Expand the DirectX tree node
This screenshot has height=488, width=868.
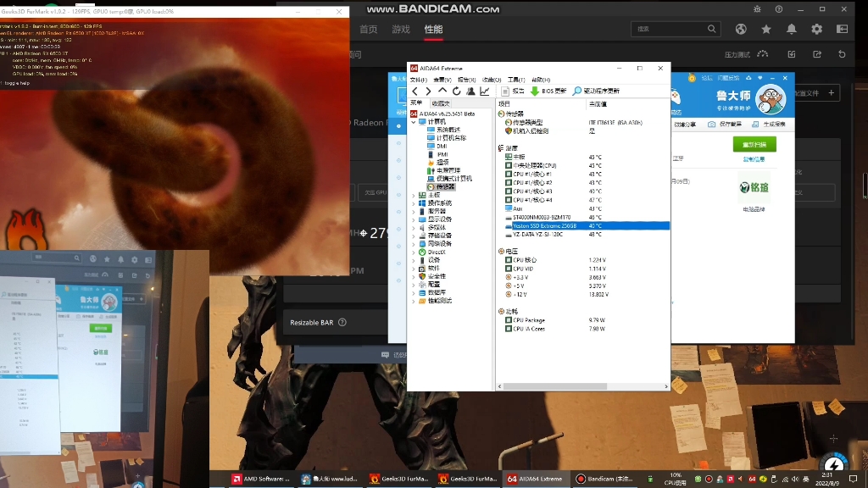(414, 252)
